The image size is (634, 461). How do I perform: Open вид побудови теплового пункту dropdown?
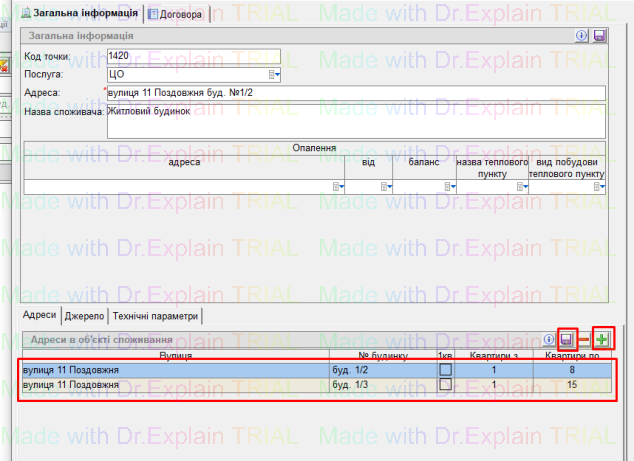point(598,186)
